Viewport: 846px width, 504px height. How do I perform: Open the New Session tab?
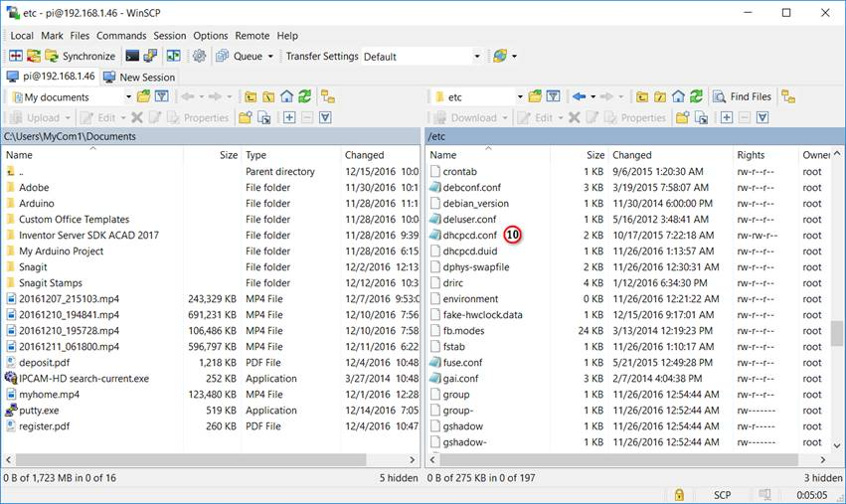(139, 78)
